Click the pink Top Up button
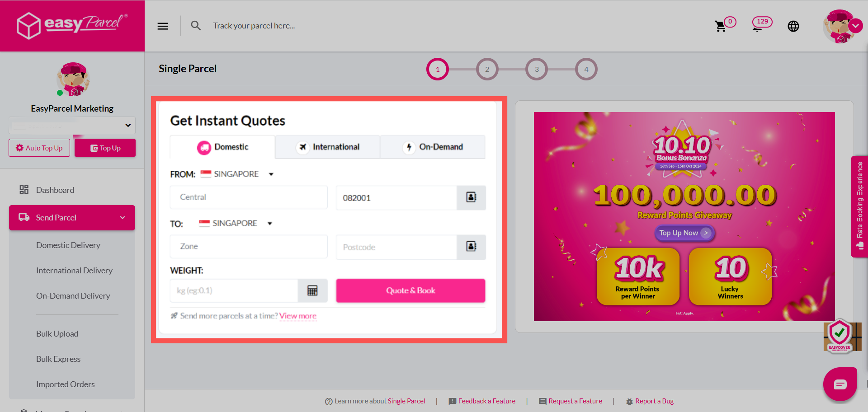The image size is (868, 412). click(105, 148)
